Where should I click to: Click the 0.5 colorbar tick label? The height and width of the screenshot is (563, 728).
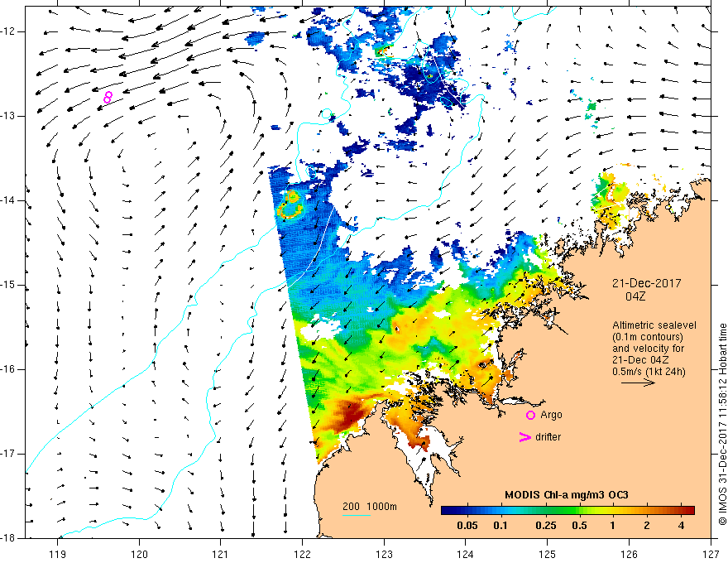click(579, 526)
